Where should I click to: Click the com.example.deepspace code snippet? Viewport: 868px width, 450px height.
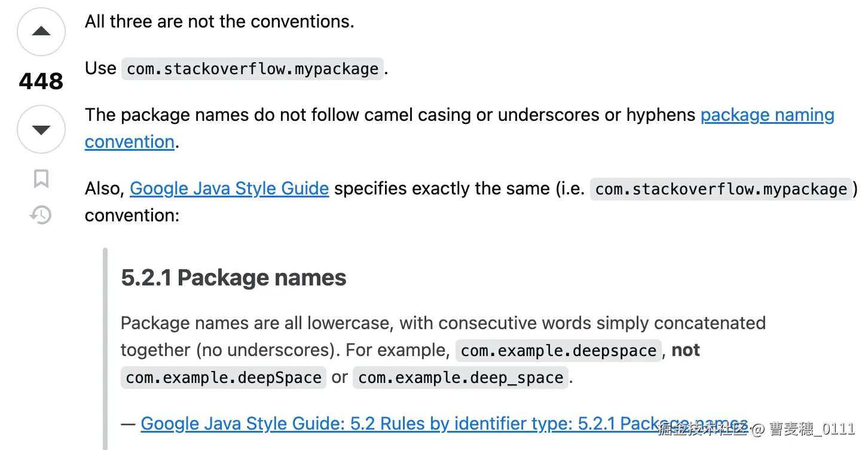[x=558, y=350]
